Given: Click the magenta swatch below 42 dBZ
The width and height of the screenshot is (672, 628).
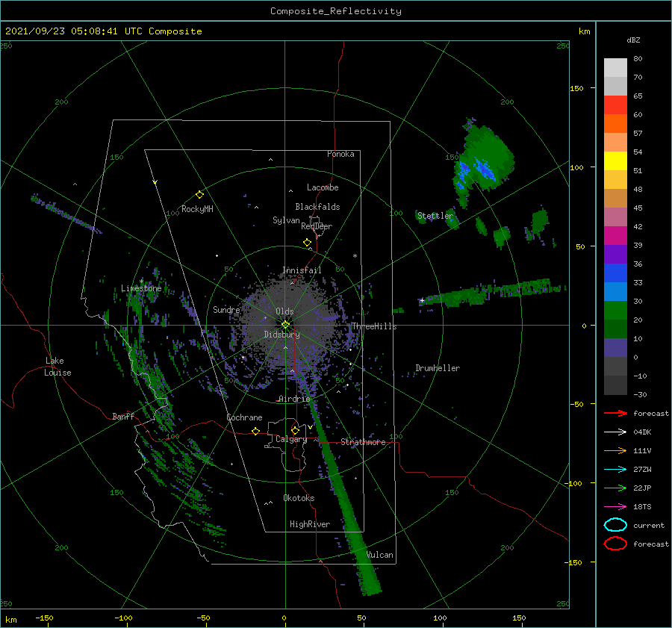Looking at the screenshot, I should tap(615, 235).
